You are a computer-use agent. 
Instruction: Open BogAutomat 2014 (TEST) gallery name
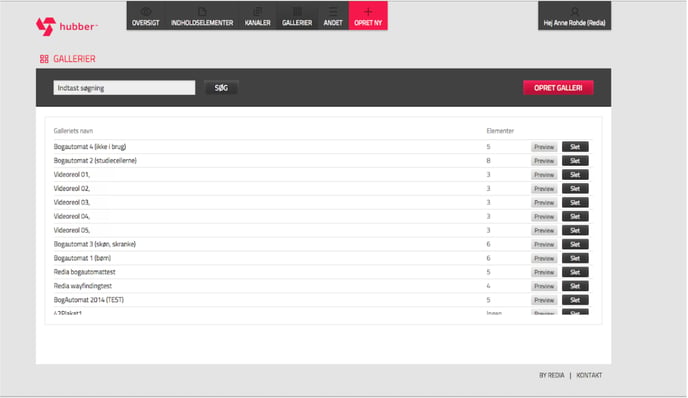tap(89, 300)
